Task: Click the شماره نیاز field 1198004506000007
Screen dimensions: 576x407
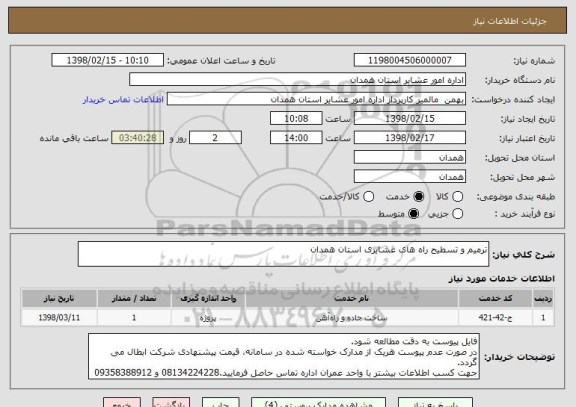Action: pos(410,60)
